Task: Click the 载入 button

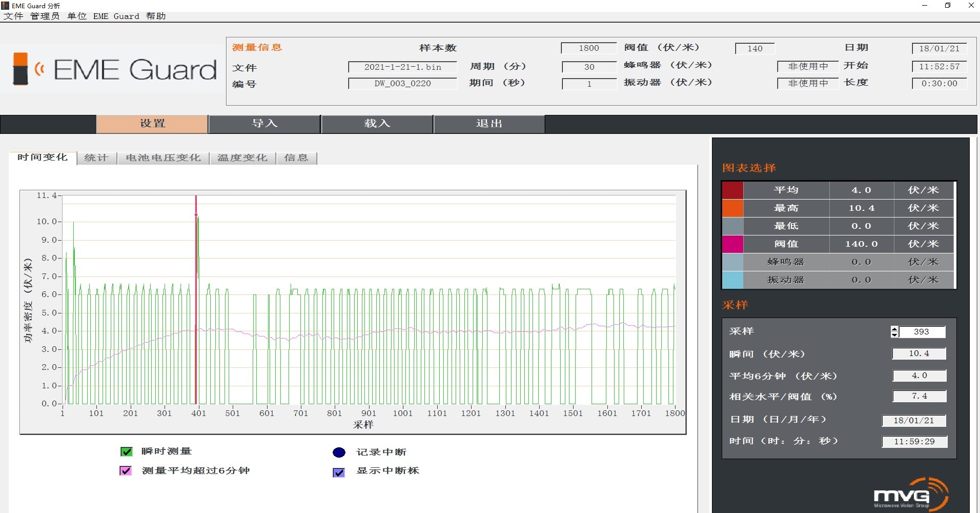Action: click(x=377, y=124)
